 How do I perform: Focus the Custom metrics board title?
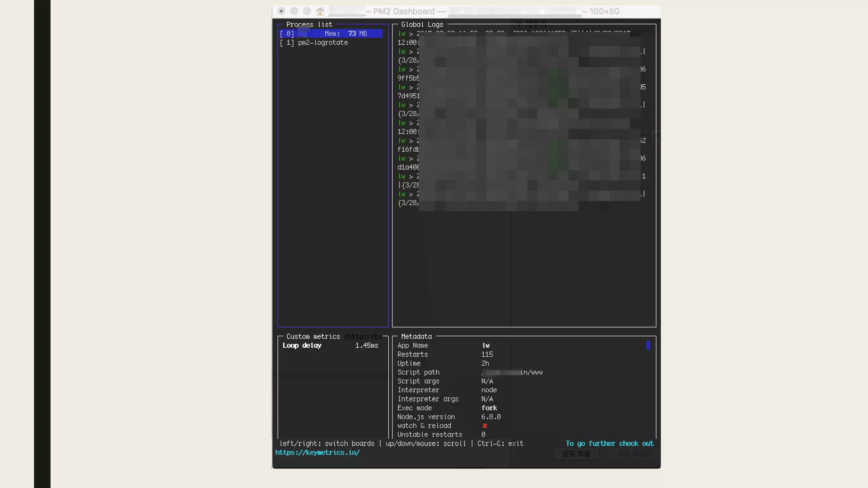[313, 336]
